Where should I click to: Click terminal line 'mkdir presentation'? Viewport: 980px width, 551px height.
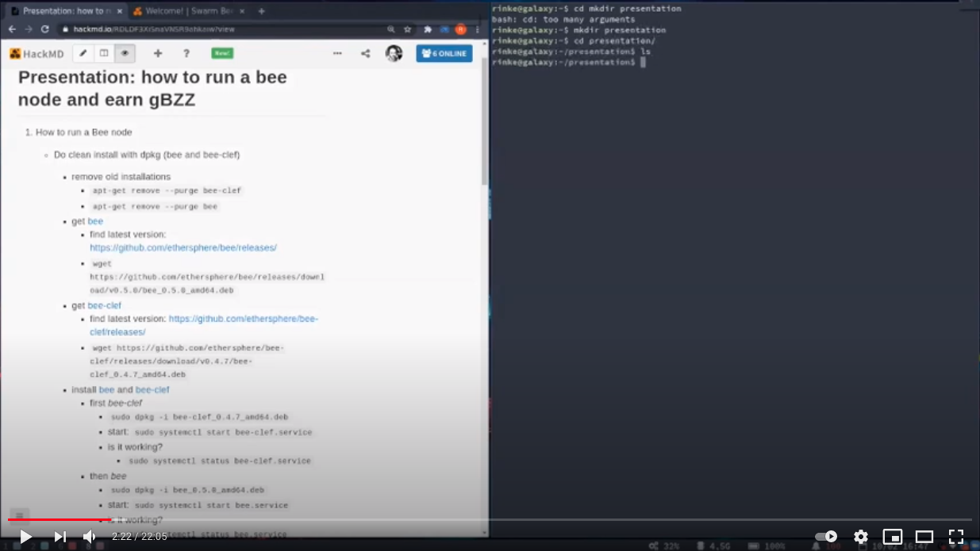click(x=579, y=30)
